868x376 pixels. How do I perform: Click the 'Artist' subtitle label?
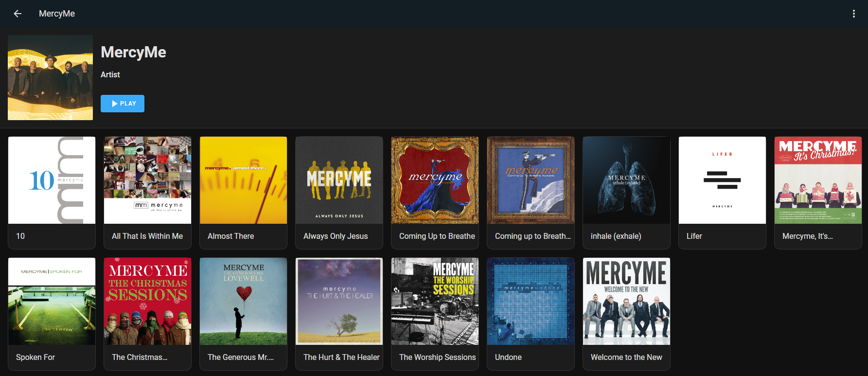[110, 74]
